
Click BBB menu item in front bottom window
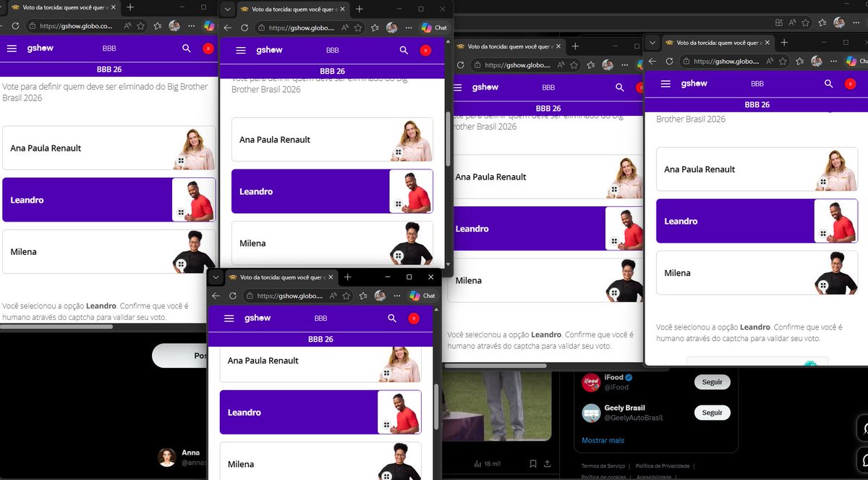[x=320, y=319]
